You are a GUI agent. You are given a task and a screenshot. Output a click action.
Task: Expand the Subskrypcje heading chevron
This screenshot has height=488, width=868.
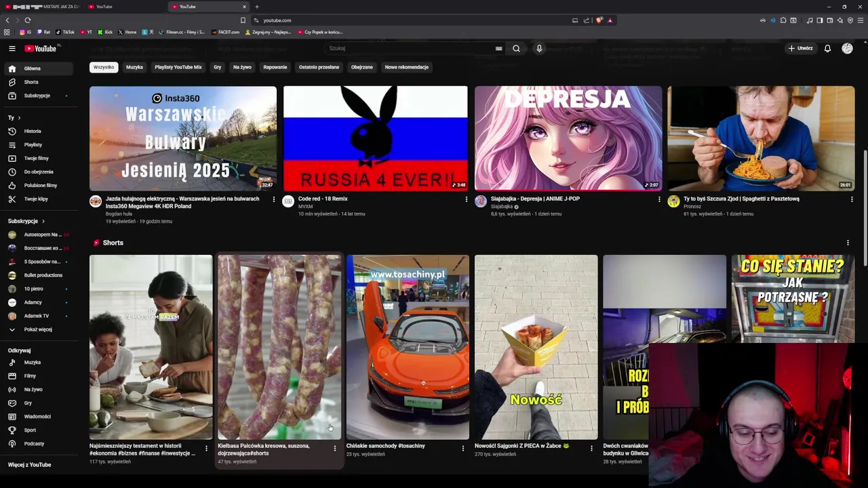click(x=43, y=221)
